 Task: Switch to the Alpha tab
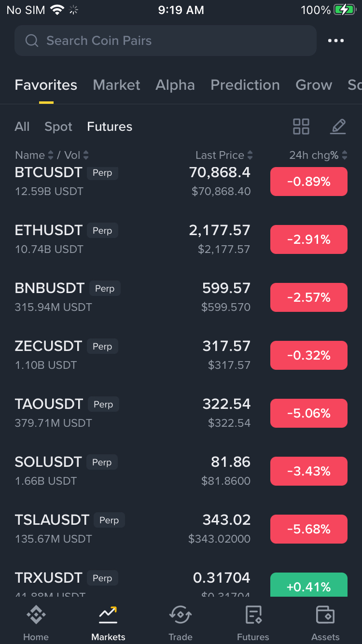[175, 85]
